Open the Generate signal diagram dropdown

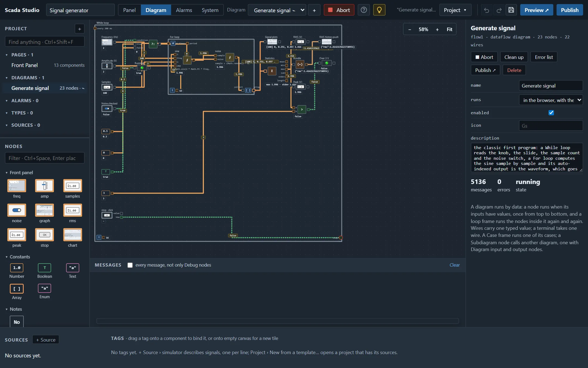coord(277,10)
